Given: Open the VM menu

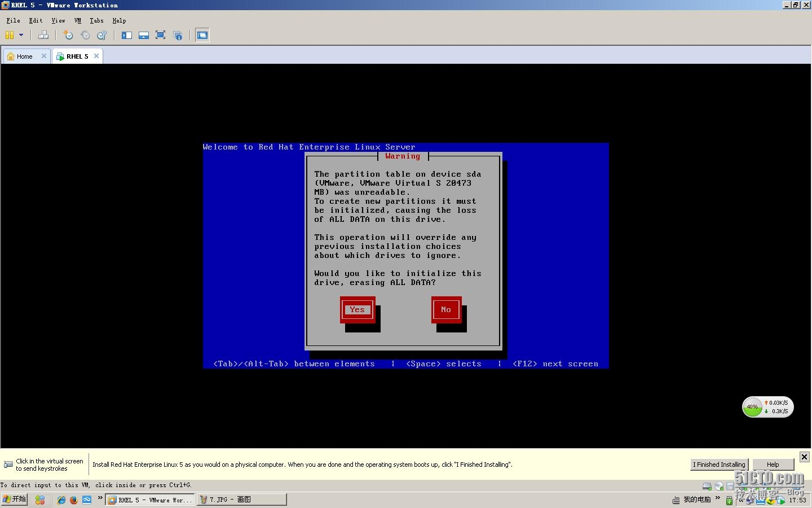Looking at the screenshot, I should (78, 20).
